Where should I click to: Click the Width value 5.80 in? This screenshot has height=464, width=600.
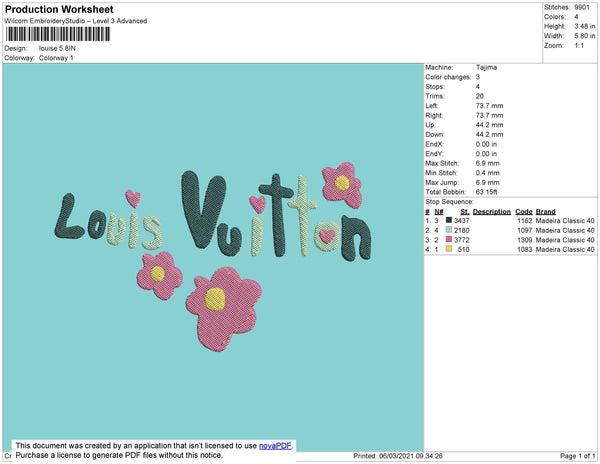click(585, 36)
